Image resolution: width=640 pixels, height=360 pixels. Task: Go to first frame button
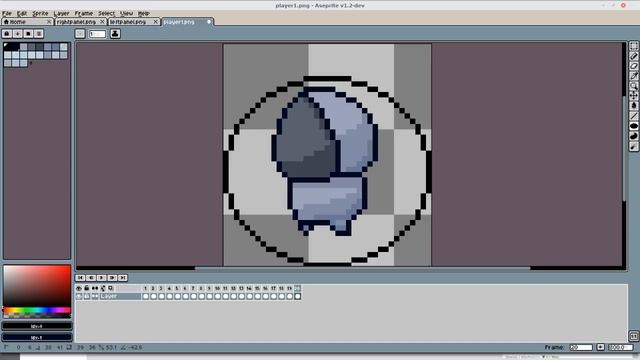[x=80, y=278]
